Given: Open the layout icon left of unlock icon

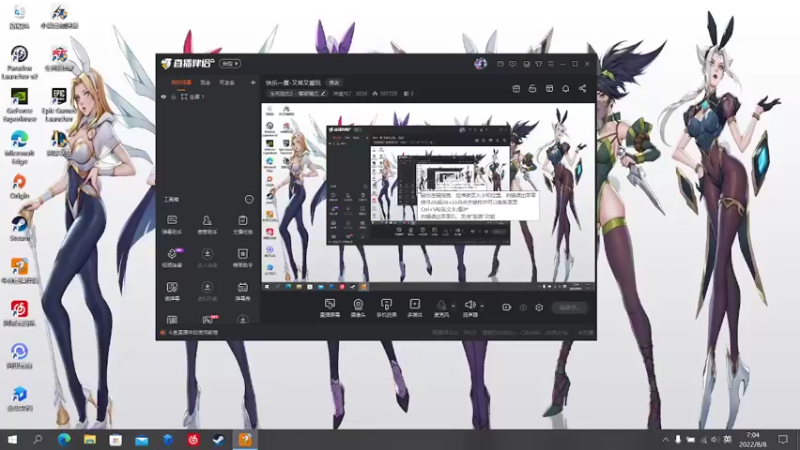Looking at the screenshot, I should pos(516,89).
